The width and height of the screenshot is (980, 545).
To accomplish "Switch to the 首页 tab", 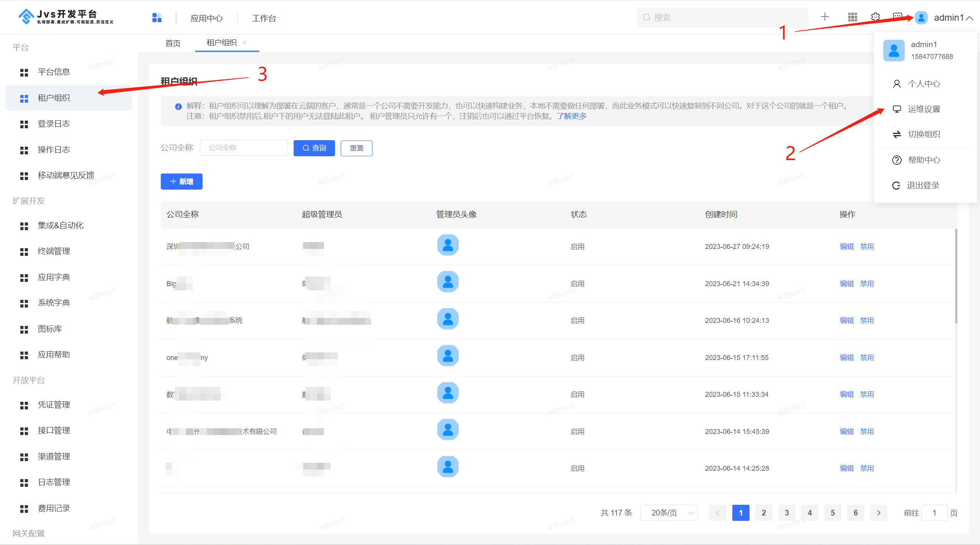I will click(173, 43).
